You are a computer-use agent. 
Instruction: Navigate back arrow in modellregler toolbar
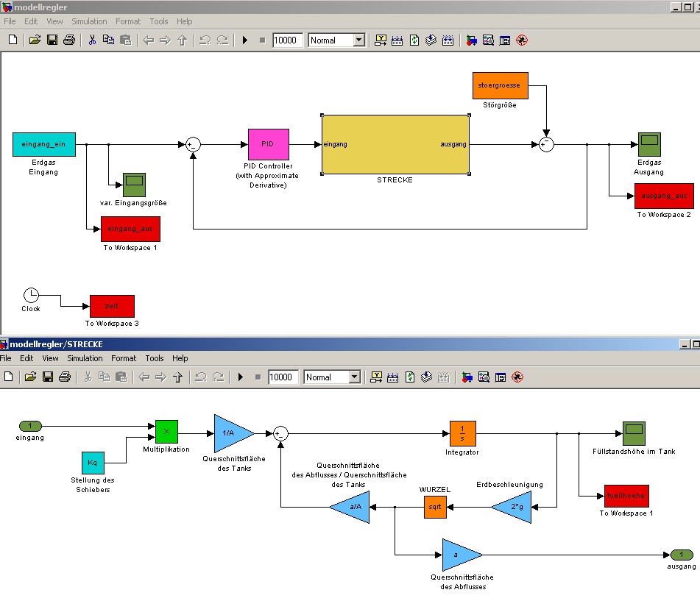(148, 40)
